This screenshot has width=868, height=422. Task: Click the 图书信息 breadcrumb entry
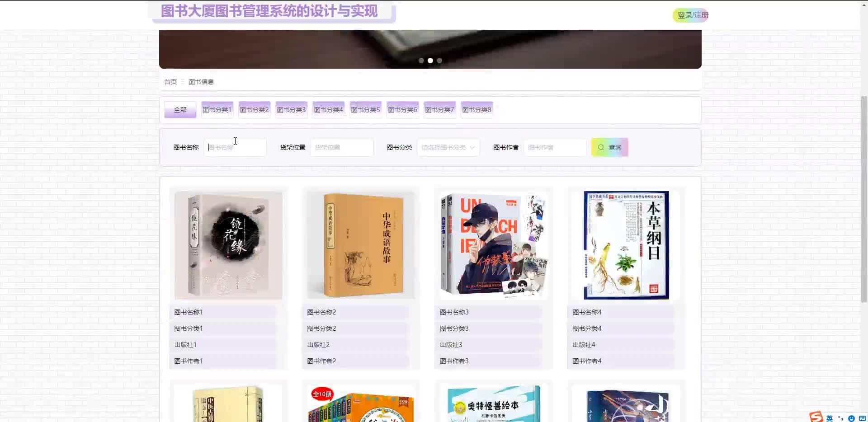(x=202, y=82)
